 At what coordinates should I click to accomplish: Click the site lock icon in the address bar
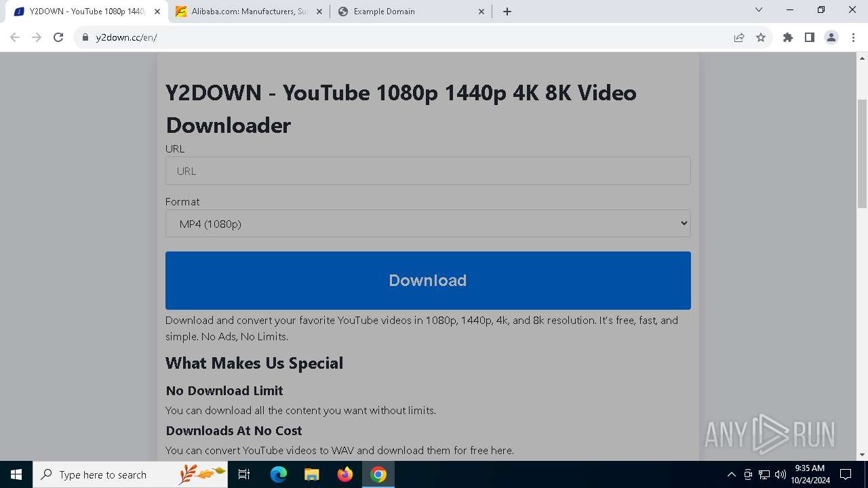coord(85,37)
